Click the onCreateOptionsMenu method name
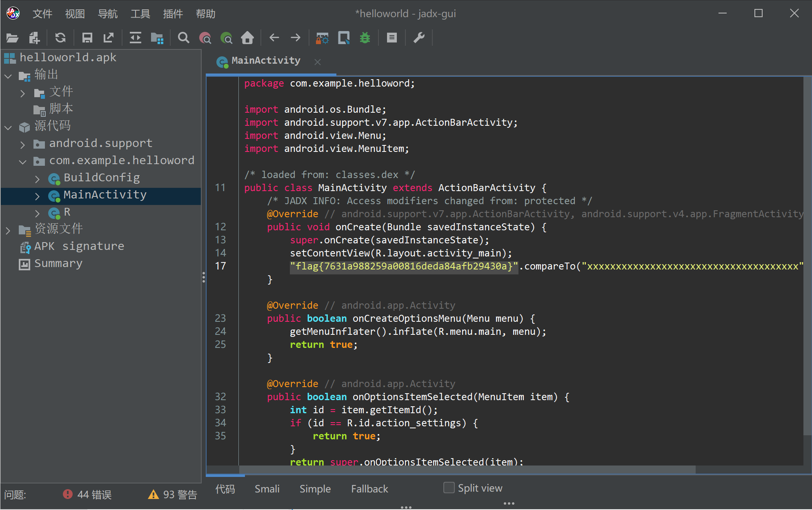Screen dimensions: 812x510 407,318
